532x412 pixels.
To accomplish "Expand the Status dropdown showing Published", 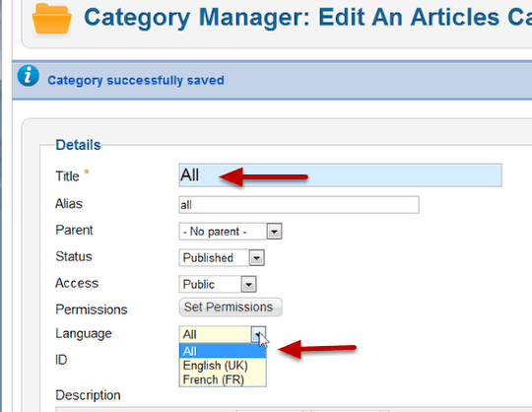I will pos(256,258).
